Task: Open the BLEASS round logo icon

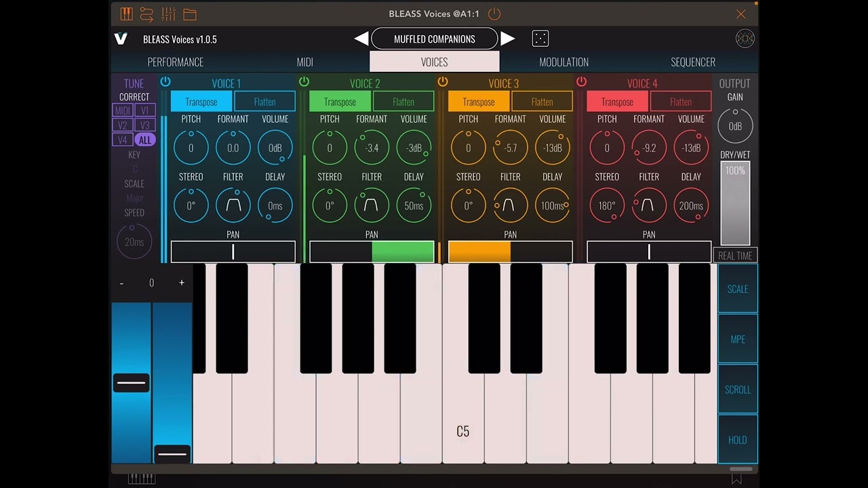Action: point(745,39)
